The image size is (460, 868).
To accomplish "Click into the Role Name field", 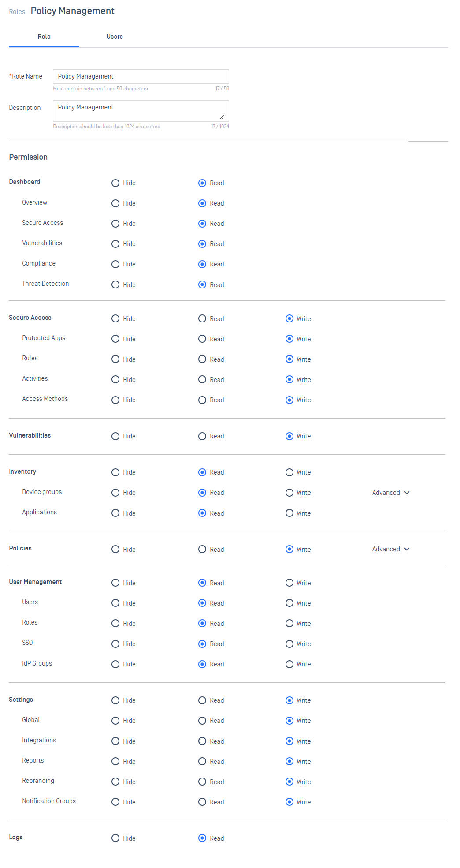I will coord(141,76).
